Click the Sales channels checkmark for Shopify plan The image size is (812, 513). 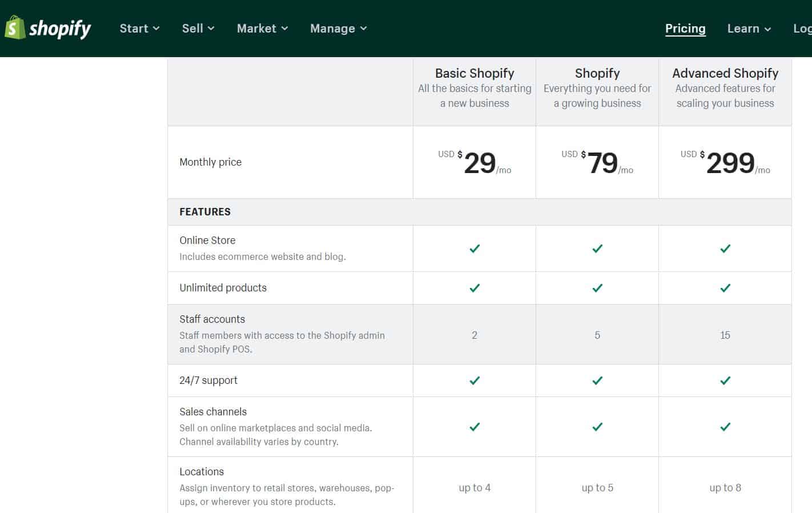[x=597, y=427]
